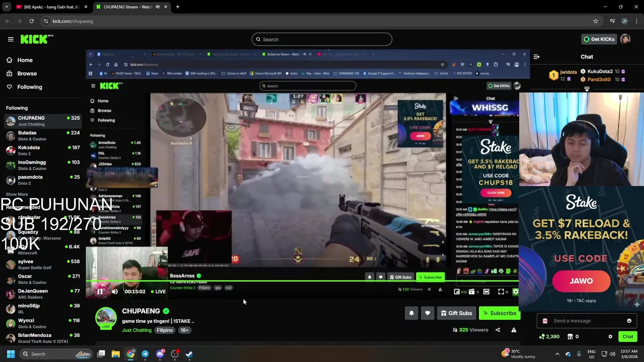The image size is (644, 362).
Task: Open Discord from taskbar
Action: 160,354
